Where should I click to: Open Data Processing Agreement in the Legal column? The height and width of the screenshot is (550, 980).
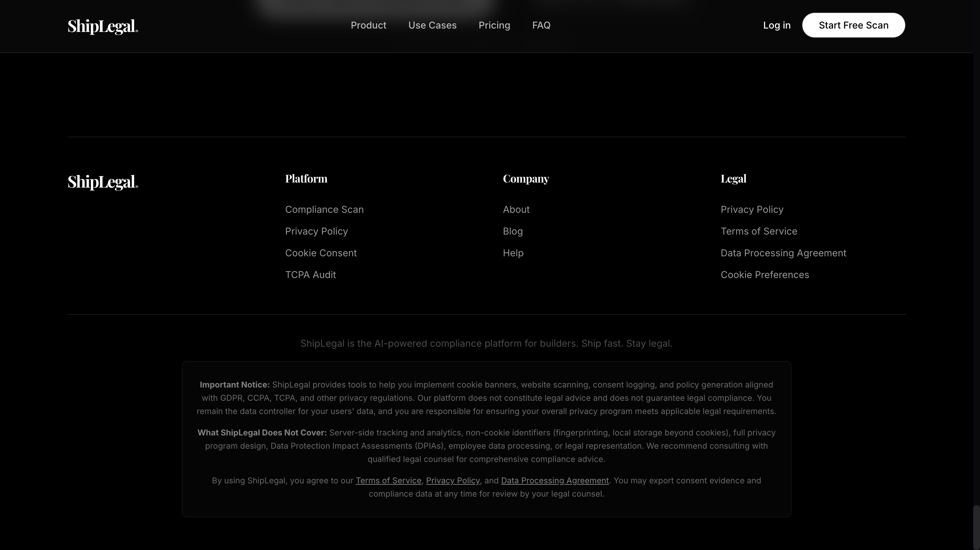coord(783,253)
